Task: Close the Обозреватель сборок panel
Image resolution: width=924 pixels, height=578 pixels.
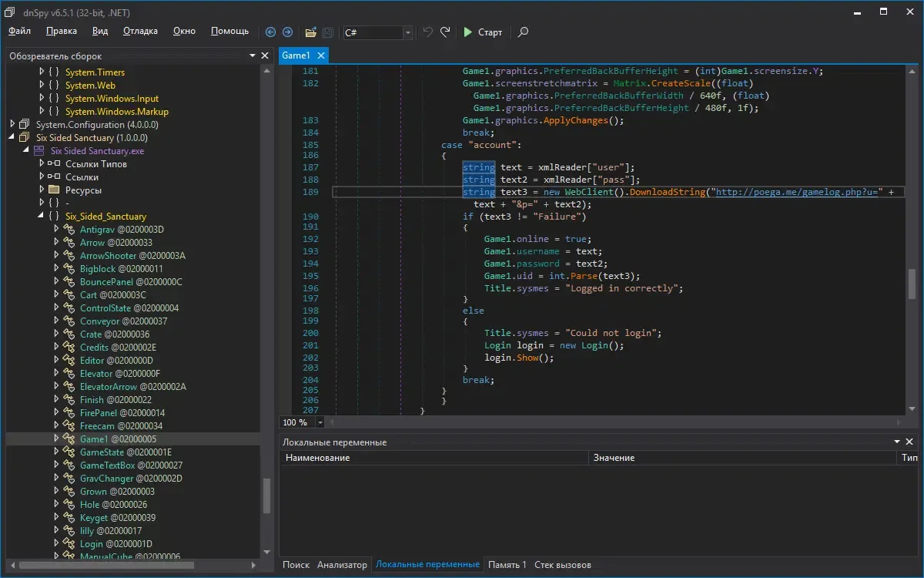Action: [x=265, y=56]
